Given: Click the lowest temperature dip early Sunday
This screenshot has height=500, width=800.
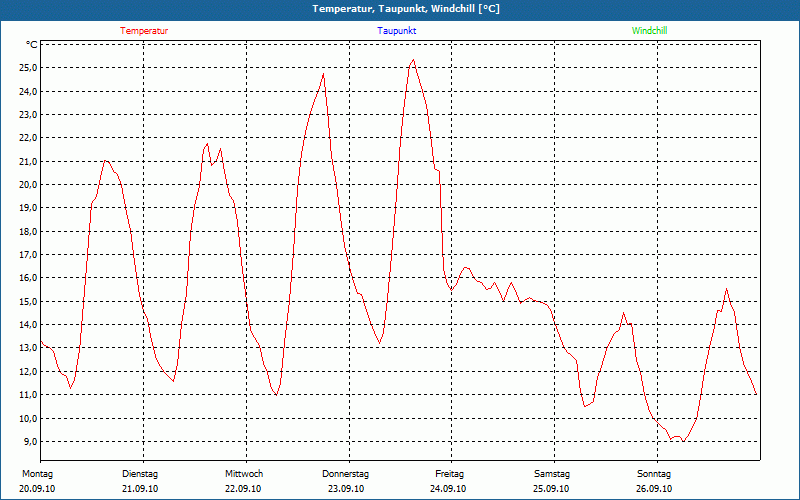Looking at the screenshot, I should click(x=683, y=441).
